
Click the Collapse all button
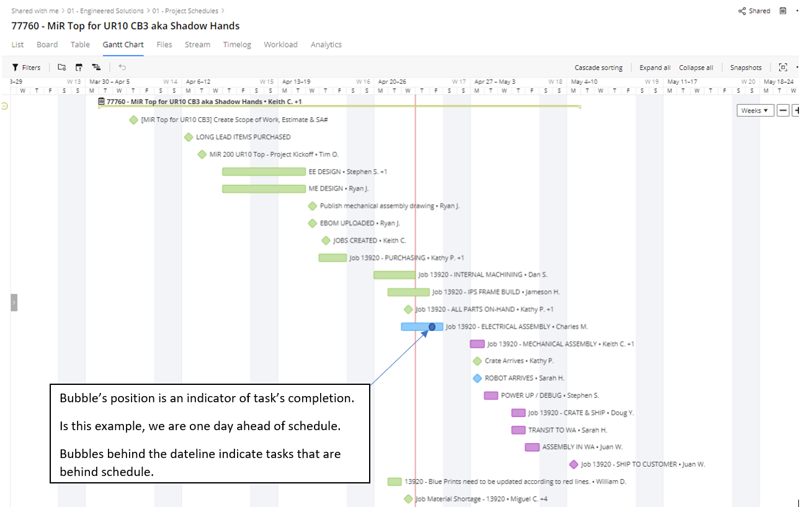[x=696, y=68]
